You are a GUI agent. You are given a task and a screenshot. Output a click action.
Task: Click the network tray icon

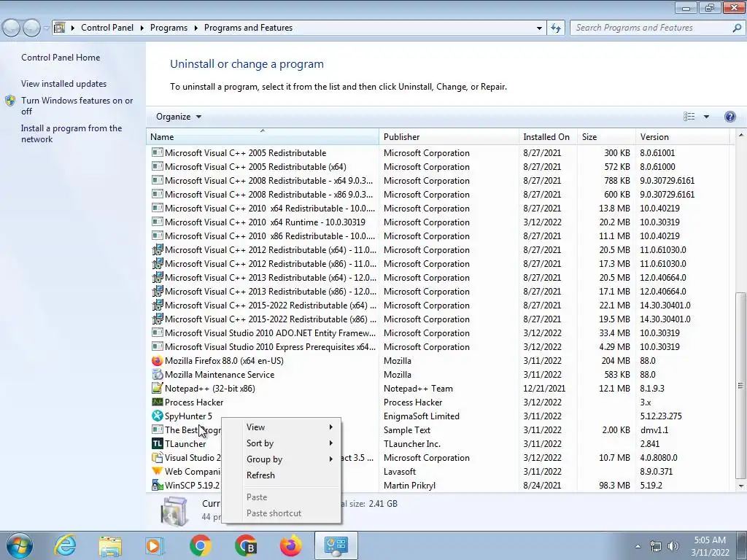(656, 546)
